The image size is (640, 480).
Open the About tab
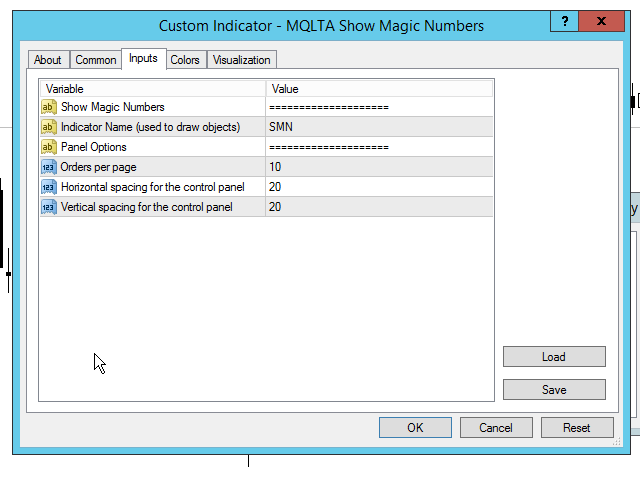coord(48,60)
